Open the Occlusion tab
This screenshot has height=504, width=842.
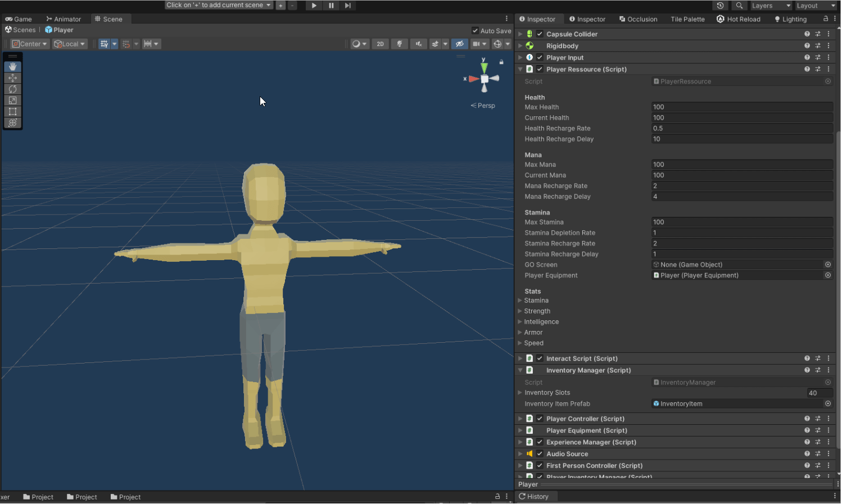tap(639, 19)
